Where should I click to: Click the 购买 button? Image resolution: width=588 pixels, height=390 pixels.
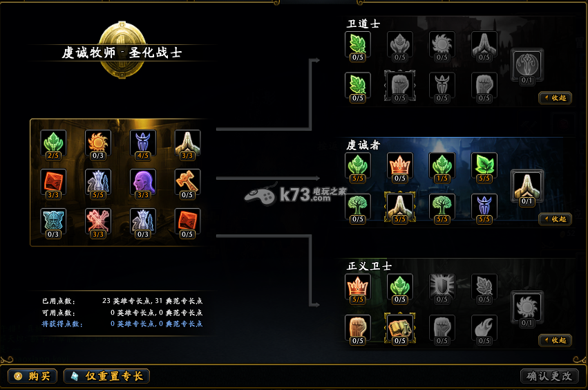point(32,376)
